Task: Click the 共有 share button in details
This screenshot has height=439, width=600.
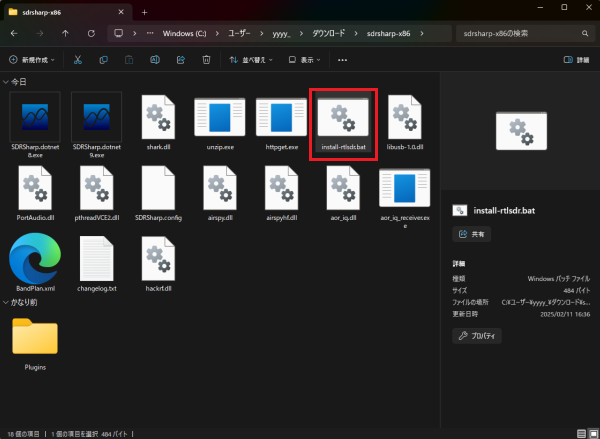Action: coord(471,234)
